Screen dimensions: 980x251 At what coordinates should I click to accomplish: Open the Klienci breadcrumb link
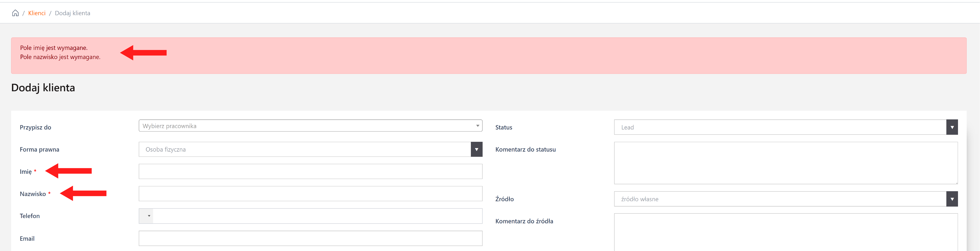click(x=37, y=13)
